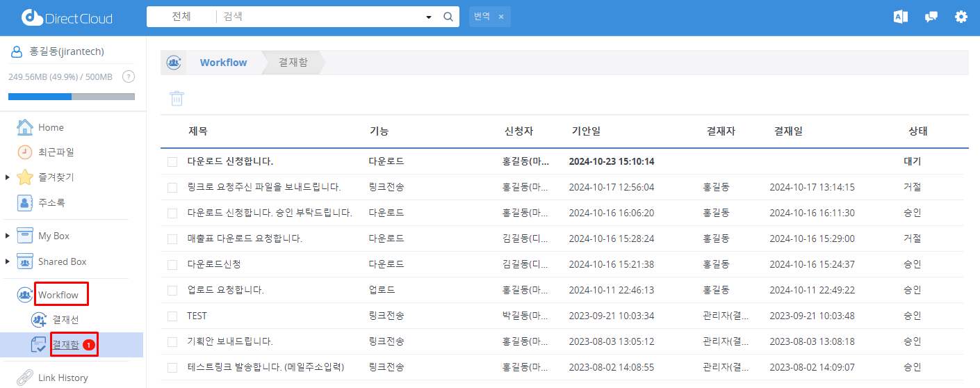Click the storage usage progress bar
980x388 pixels.
[x=71, y=97]
